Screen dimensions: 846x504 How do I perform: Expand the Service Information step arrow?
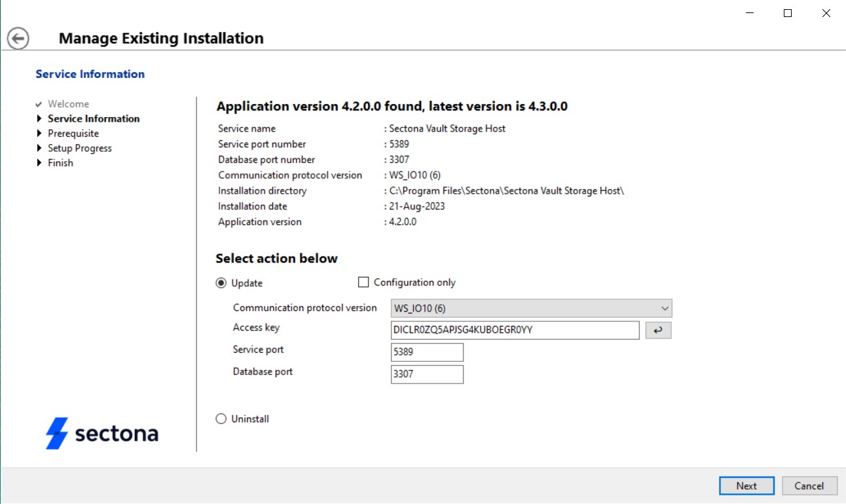(39, 119)
